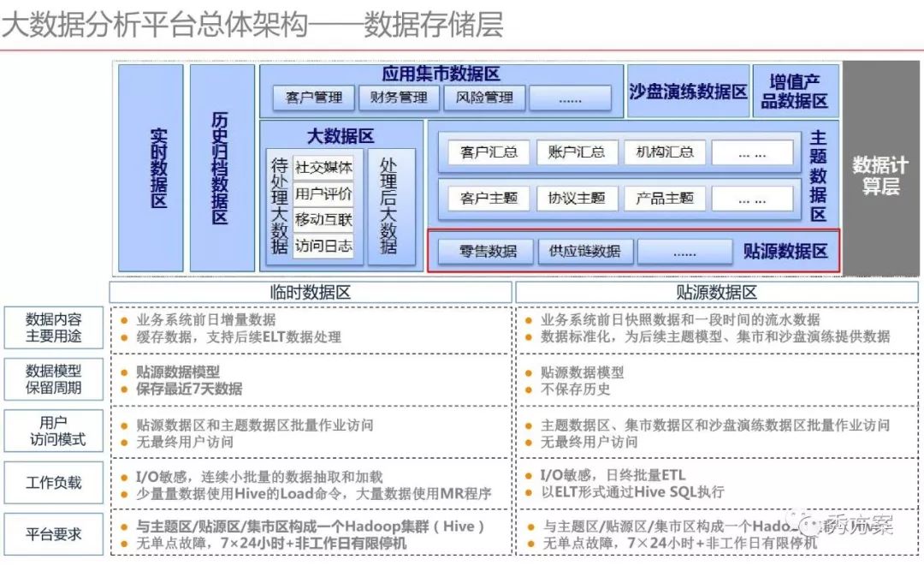Viewport: 924px width, 565px height.
Task: Select the 沙盘演练数据区 block
Action: [688, 91]
